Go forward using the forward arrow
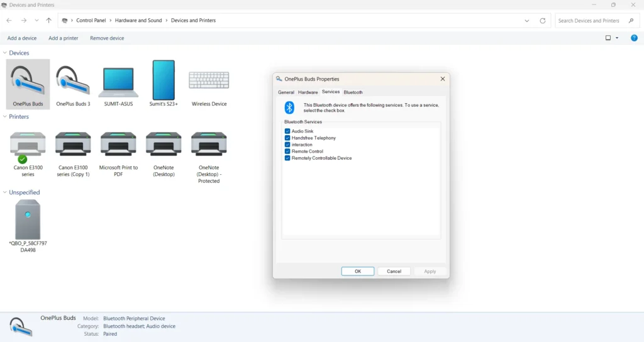644x342 pixels. [24, 20]
